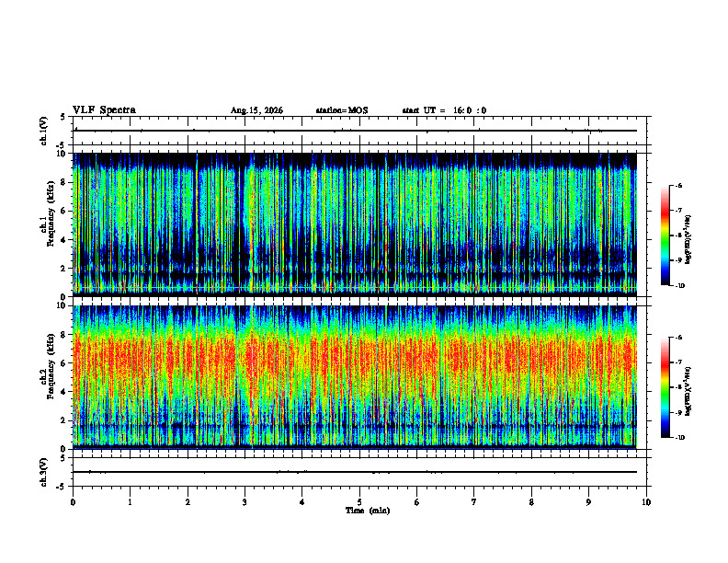Click the "station=MOS" header label
Viewport: 728px width, 563px height.
tap(342, 110)
